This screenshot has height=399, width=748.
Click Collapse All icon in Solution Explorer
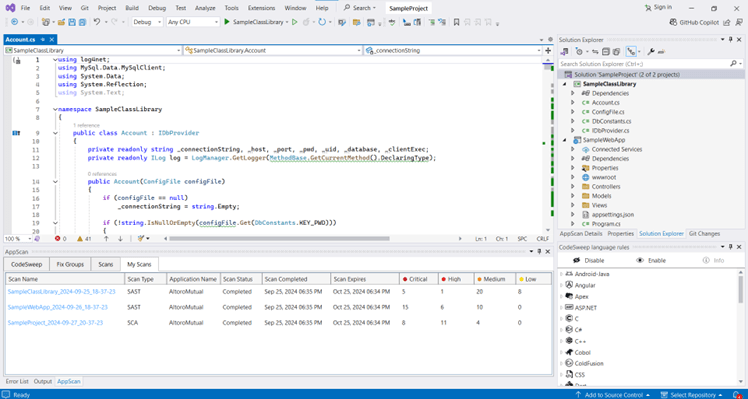606,52
